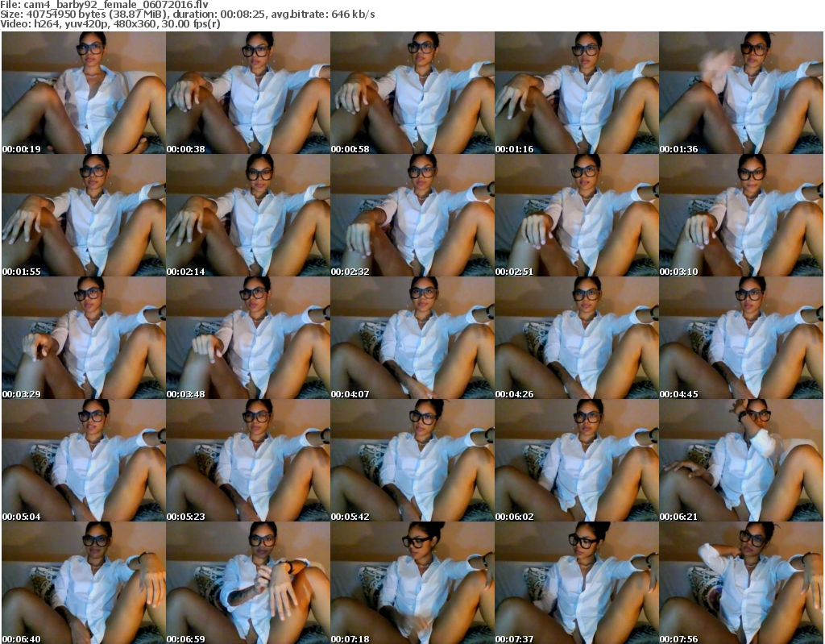Viewport: 825px width, 644px height.
Task: Open the thumbnail marked 00:01:36
Action: pyautogui.click(x=740, y=93)
